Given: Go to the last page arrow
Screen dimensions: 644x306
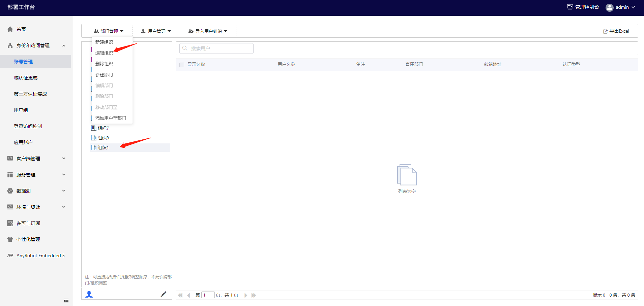Looking at the screenshot, I should tap(254, 295).
